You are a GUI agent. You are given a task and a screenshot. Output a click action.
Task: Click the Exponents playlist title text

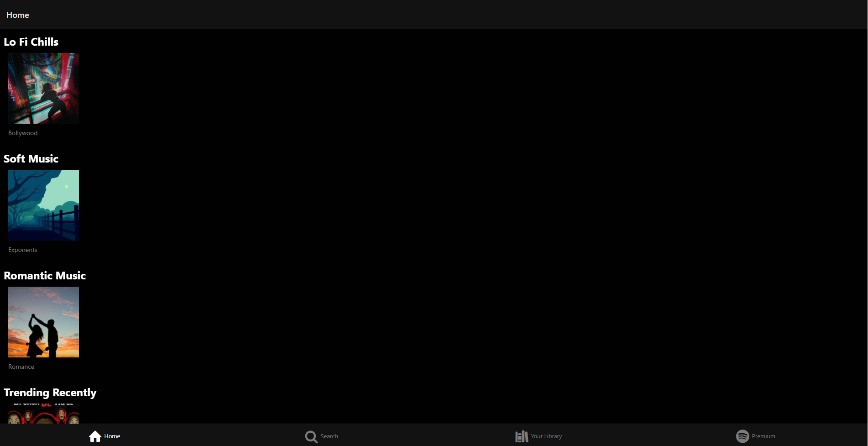pos(23,250)
